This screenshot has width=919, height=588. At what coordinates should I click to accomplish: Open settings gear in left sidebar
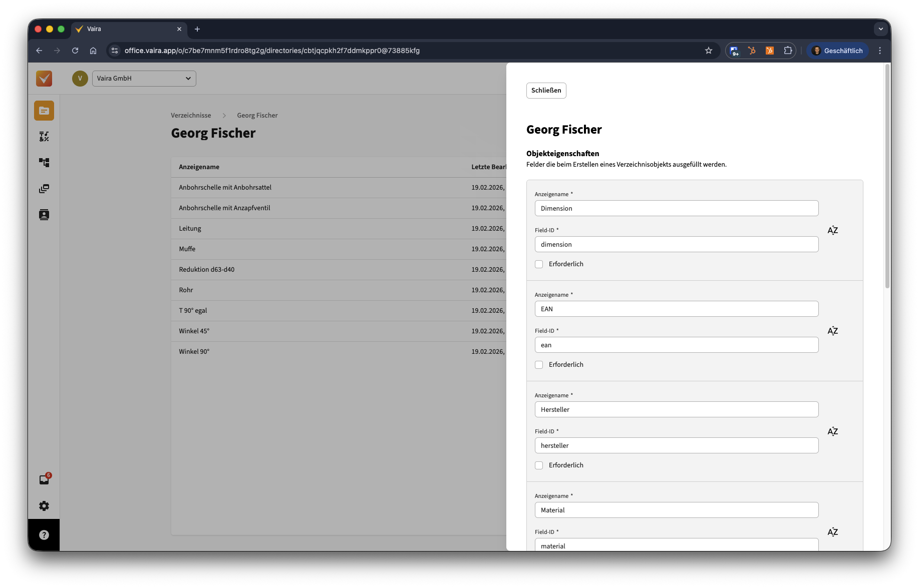point(44,506)
